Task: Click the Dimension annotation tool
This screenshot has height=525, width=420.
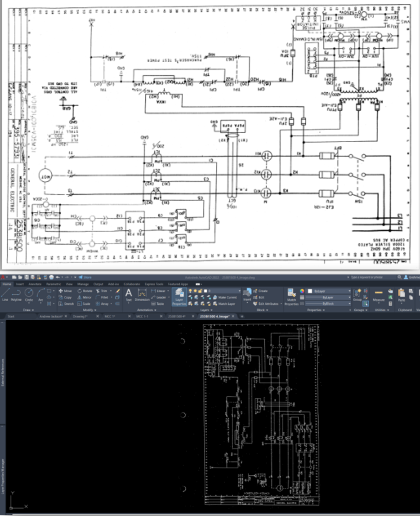Action: [x=142, y=295]
